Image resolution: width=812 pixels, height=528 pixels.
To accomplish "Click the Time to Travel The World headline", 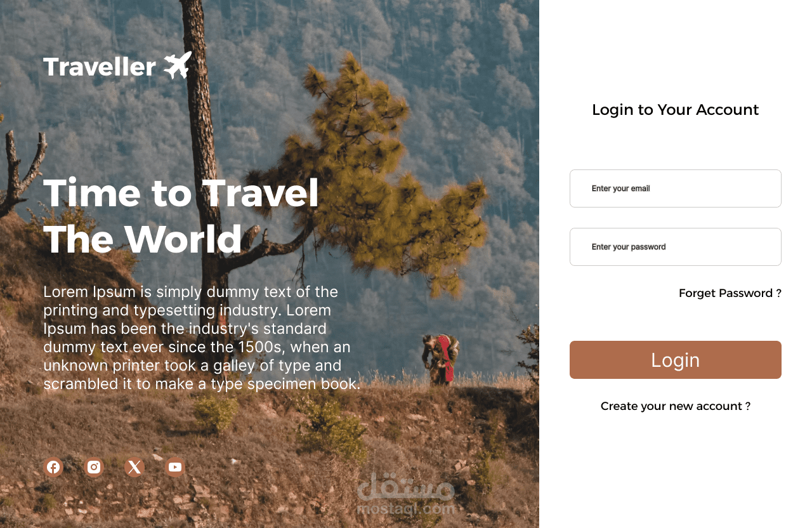I will point(181,216).
